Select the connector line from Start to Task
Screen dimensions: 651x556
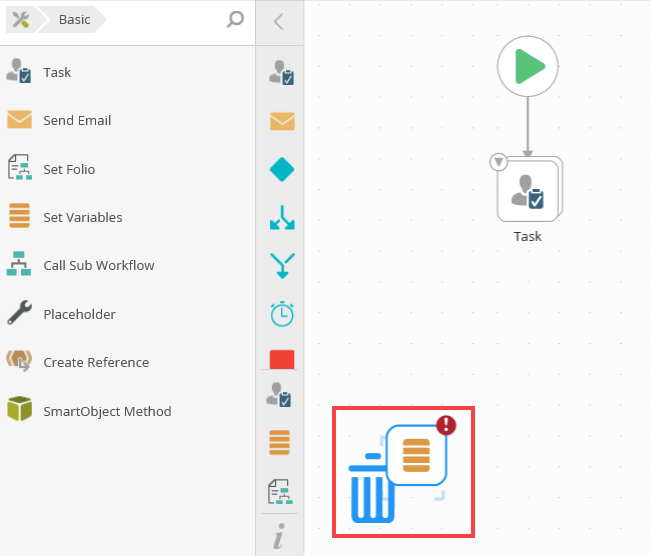pyautogui.click(x=528, y=127)
